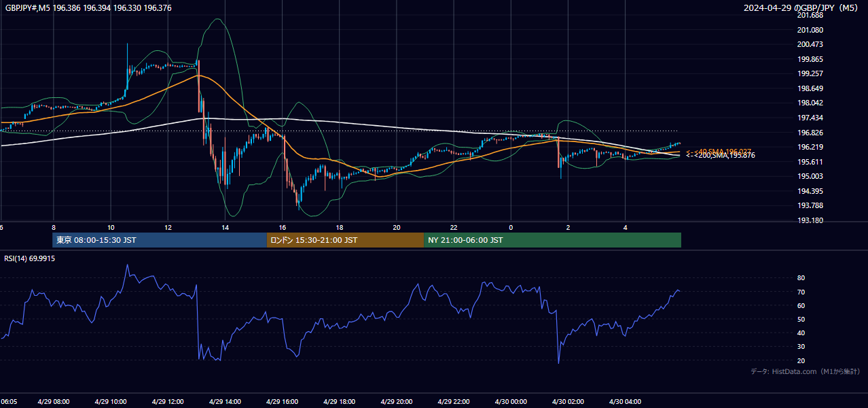This screenshot has width=868, height=408.
Task: Click RSI axis level 50
Action: pyautogui.click(x=801, y=319)
